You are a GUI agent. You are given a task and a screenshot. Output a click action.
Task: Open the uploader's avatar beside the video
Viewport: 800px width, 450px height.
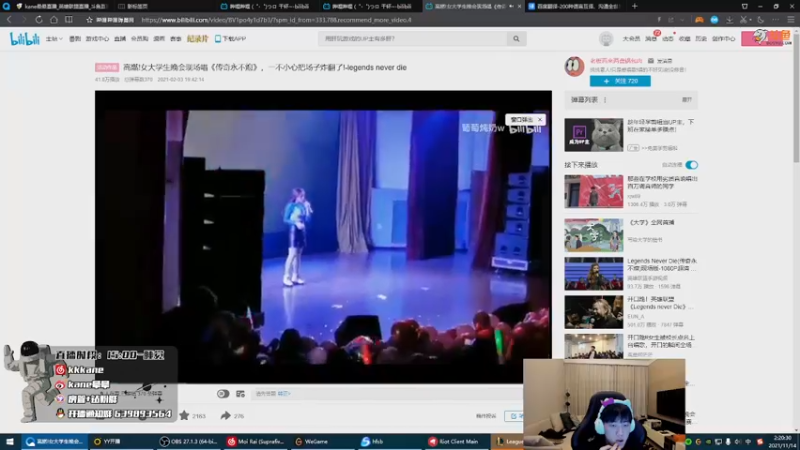pyautogui.click(x=574, y=66)
